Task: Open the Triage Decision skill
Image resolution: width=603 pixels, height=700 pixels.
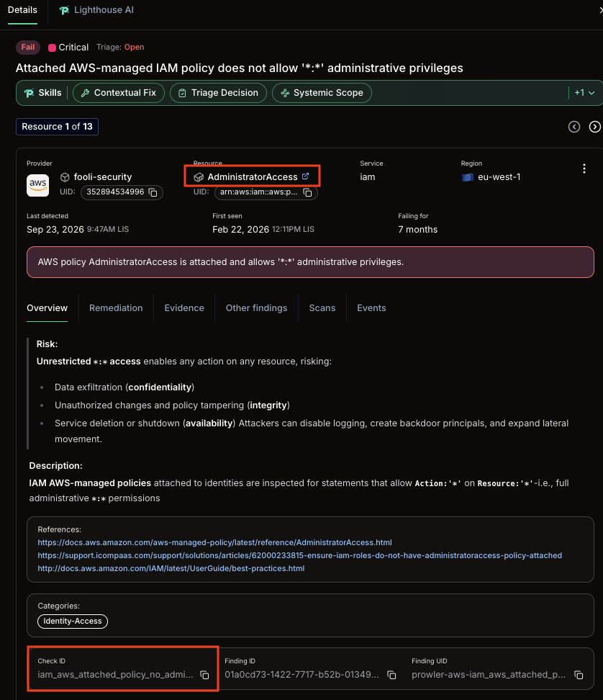Action: pos(219,93)
